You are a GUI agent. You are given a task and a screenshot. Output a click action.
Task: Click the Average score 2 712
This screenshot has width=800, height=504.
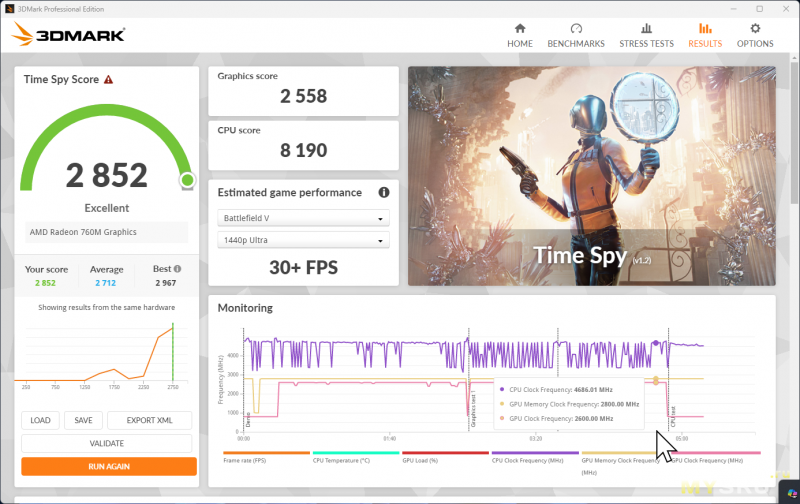(x=106, y=283)
